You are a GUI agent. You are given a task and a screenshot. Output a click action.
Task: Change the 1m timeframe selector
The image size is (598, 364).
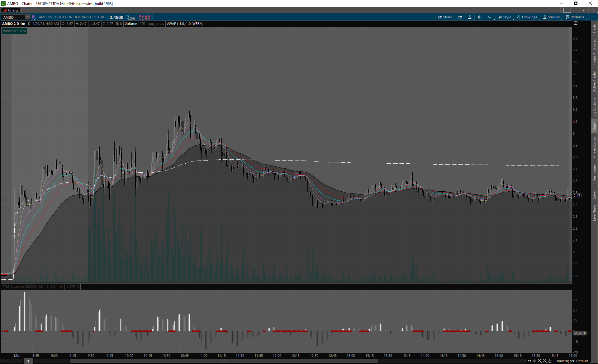490,17
